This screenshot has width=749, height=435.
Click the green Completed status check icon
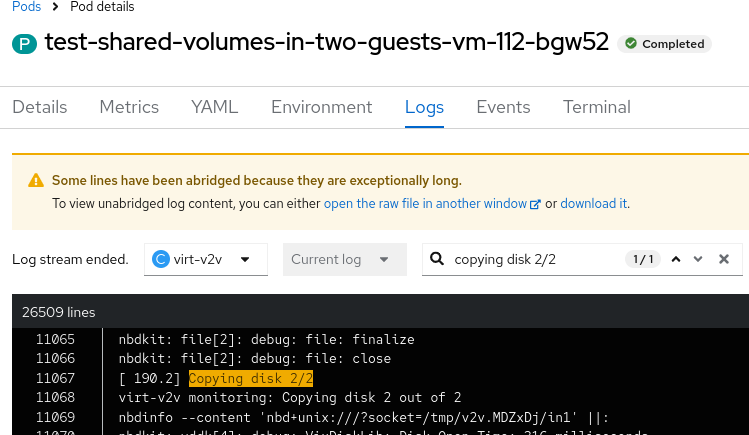630,44
